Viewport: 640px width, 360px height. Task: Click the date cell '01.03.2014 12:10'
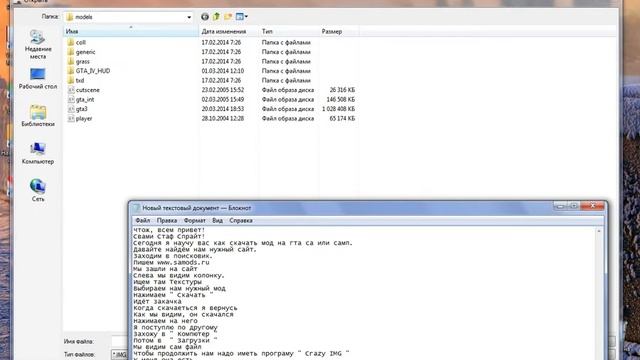pyautogui.click(x=222, y=71)
